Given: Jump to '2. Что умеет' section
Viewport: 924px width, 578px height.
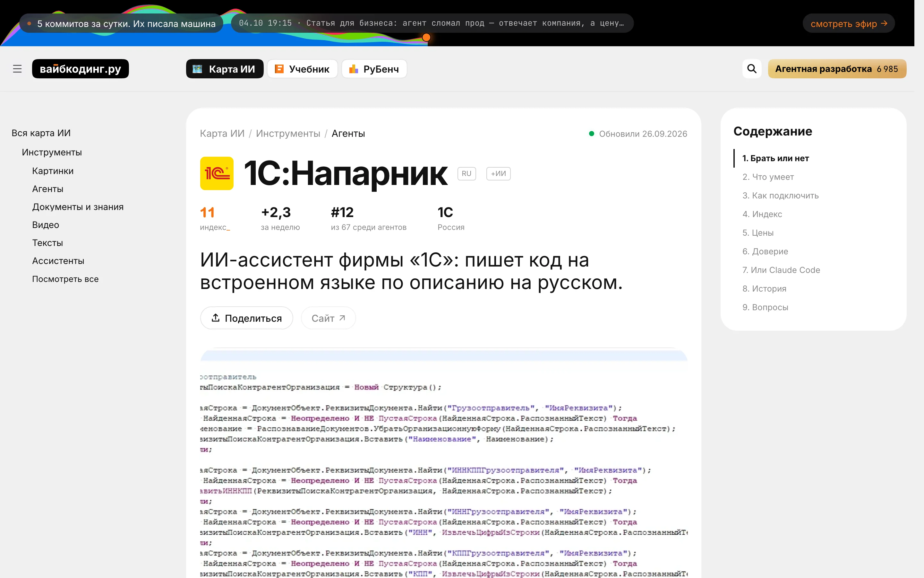Looking at the screenshot, I should (768, 177).
